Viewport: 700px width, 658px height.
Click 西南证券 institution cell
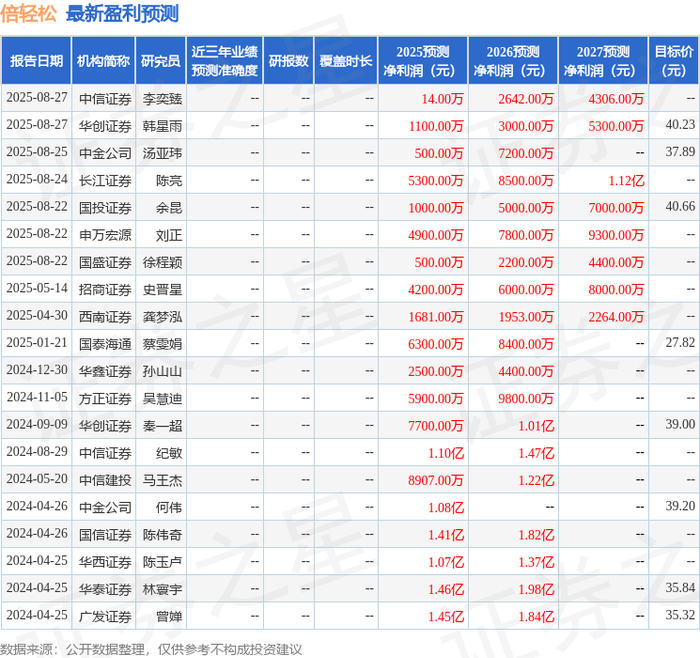tap(105, 317)
